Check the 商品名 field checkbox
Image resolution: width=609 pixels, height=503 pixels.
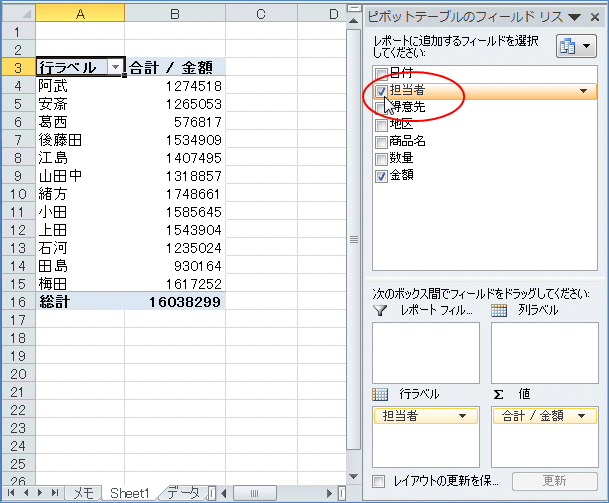click(381, 142)
